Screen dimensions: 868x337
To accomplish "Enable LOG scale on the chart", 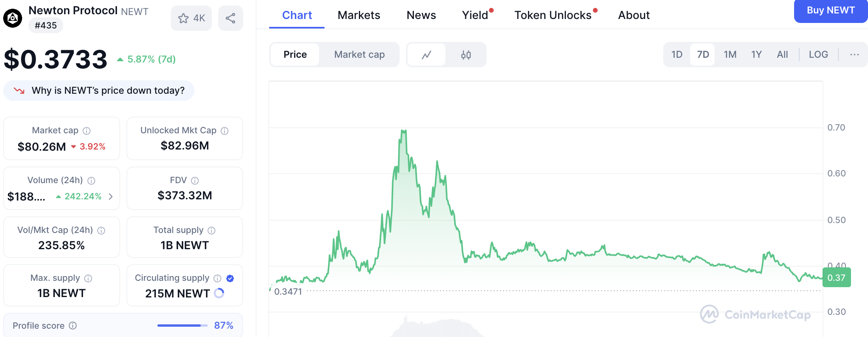I will 818,55.
